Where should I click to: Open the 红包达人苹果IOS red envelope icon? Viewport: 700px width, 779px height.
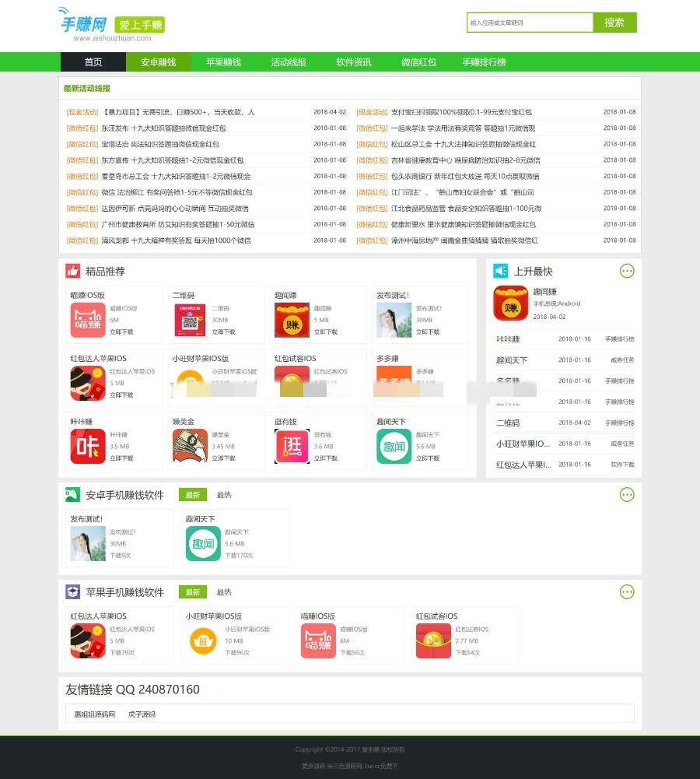tap(88, 383)
